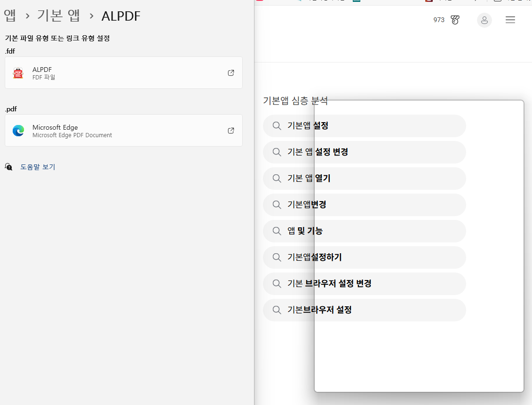Click the 기본앱 심층 분석 heading
Image resolution: width=532 pixels, height=405 pixels.
pyautogui.click(x=295, y=101)
